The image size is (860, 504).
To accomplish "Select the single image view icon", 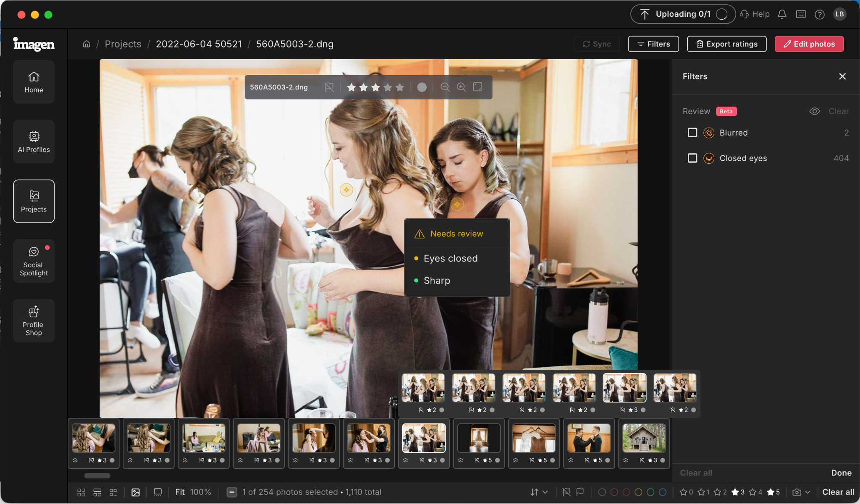I will (136, 492).
